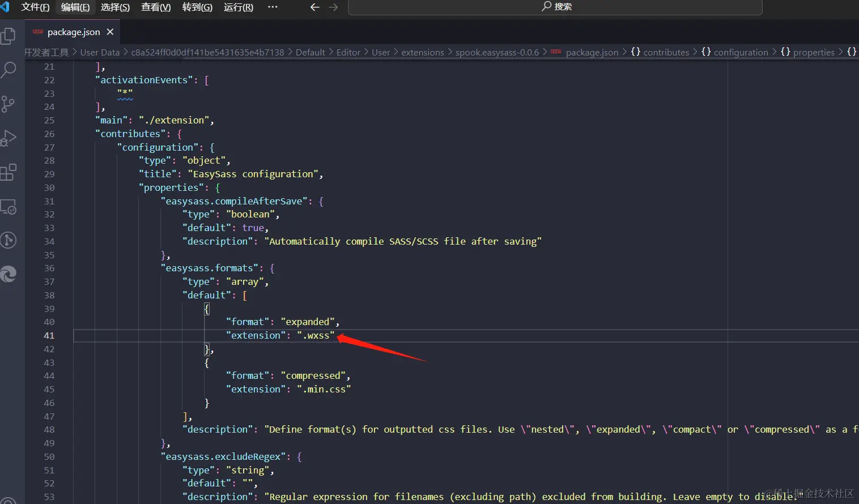Click the ".wxss" extension value
This screenshot has width=859, height=504.
pyautogui.click(x=316, y=335)
